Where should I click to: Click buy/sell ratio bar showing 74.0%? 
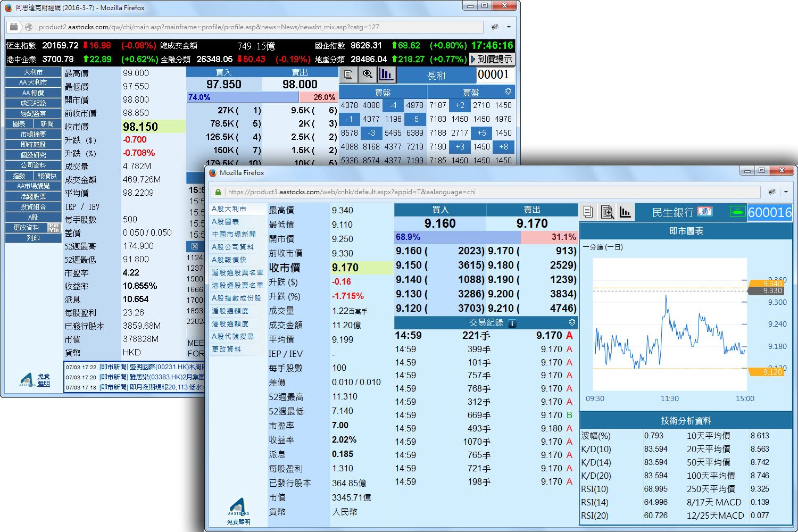pyautogui.click(x=262, y=97)
